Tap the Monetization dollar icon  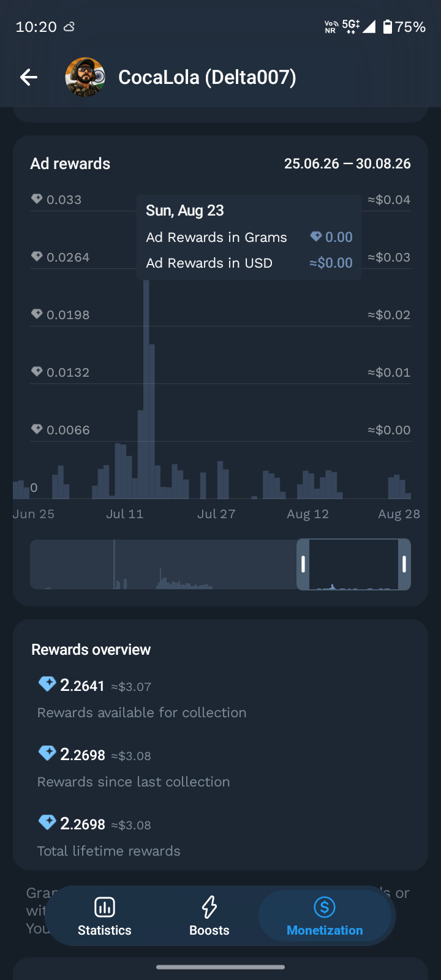325,907
